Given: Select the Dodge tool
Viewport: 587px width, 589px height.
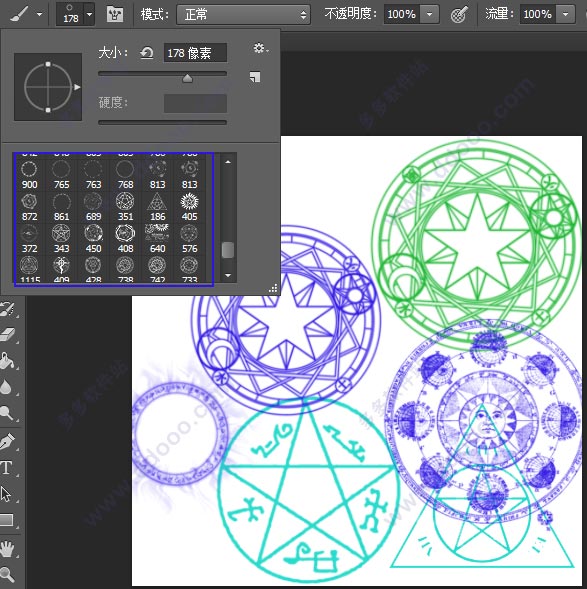Looking at the screenshot, I should [6, 412].
